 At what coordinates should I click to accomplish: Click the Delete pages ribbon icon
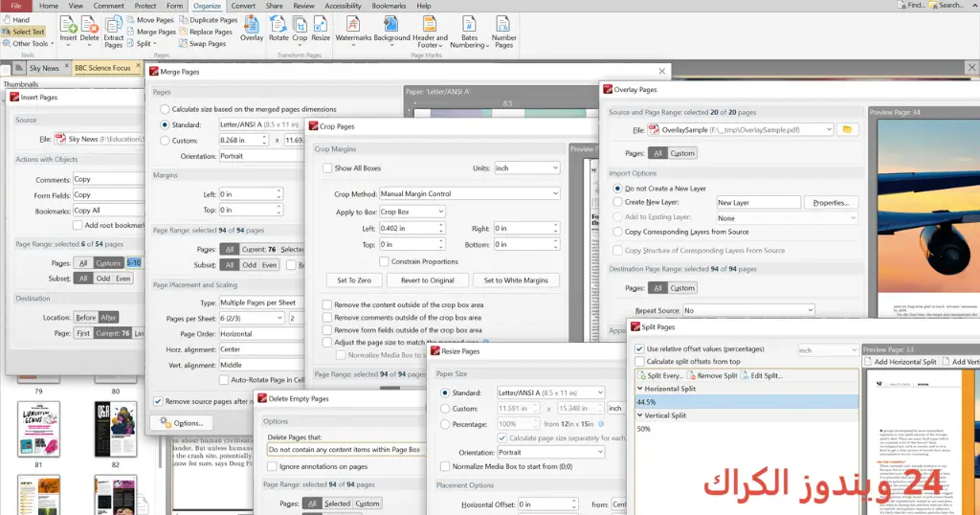[x=89, y=32]
